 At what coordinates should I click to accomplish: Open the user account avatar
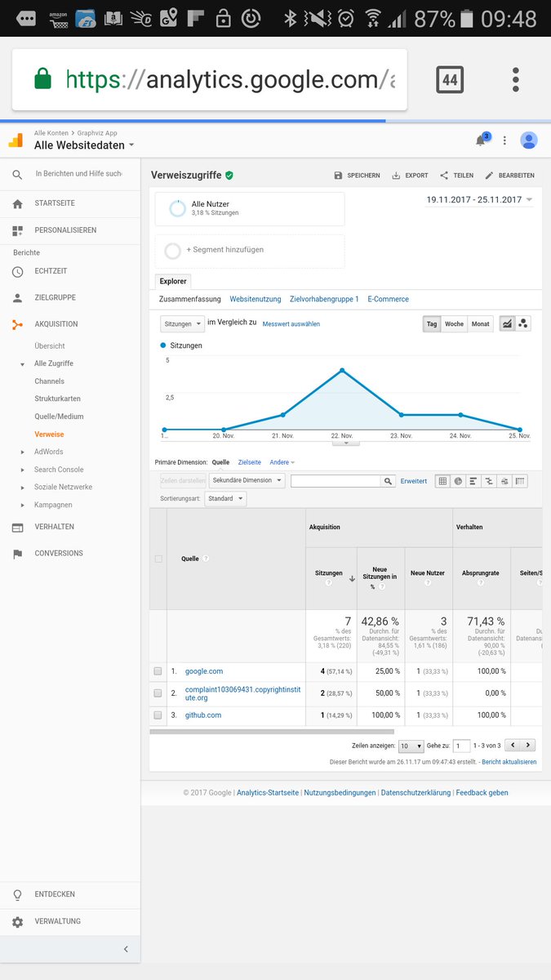(529, 140)
